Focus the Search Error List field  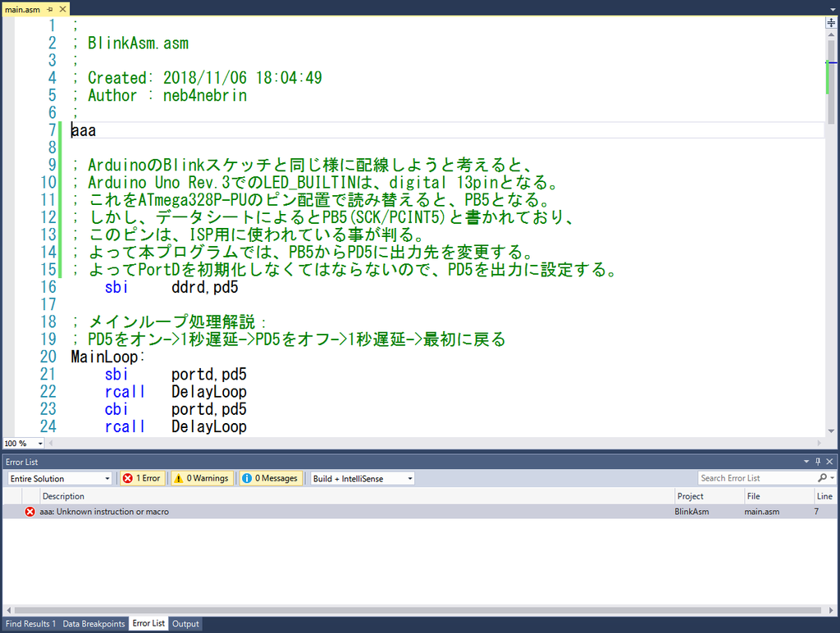coord(756,478)
